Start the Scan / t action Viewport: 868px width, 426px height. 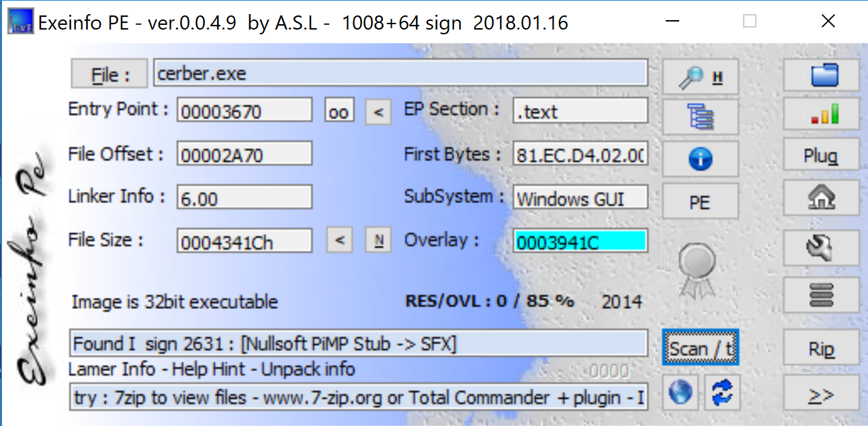pos(700,348)
